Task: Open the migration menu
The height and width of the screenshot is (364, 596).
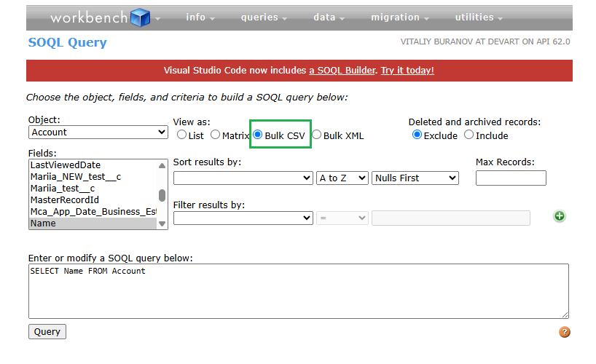Action: pyautogui.click(x=399, y=17)
